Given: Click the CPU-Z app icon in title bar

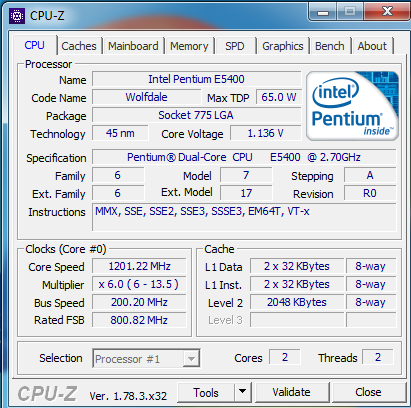Looking at the screenshot, I should 17,16.
